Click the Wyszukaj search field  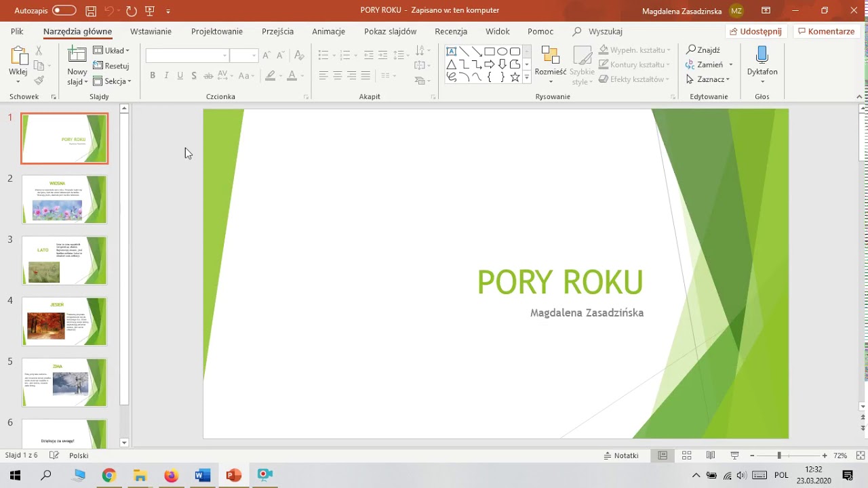click(597, 31)
